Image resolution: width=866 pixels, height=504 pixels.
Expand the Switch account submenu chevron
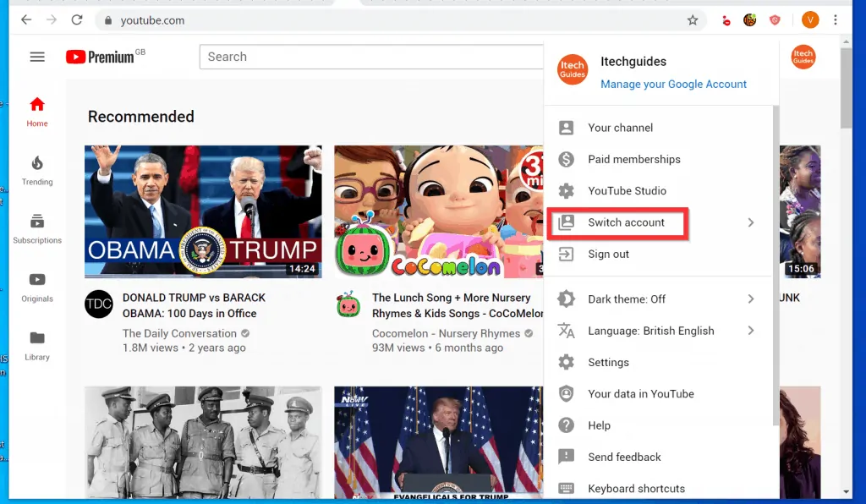751,222
